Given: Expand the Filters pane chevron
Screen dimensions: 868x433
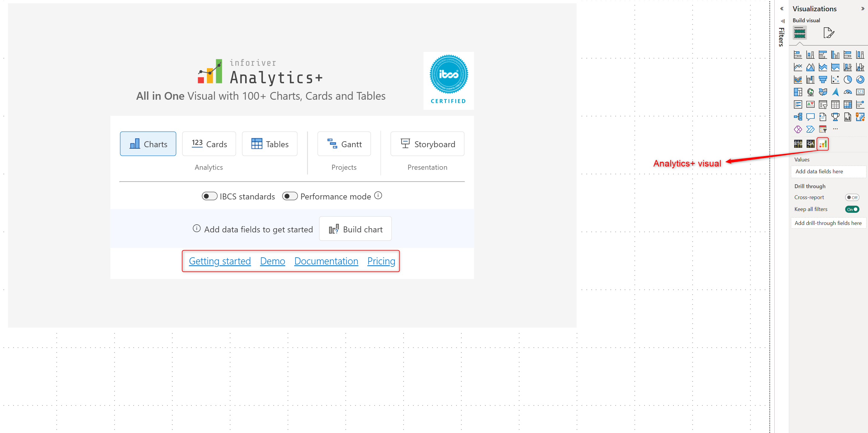Looking at the screenshot, I should click(781, 9).
